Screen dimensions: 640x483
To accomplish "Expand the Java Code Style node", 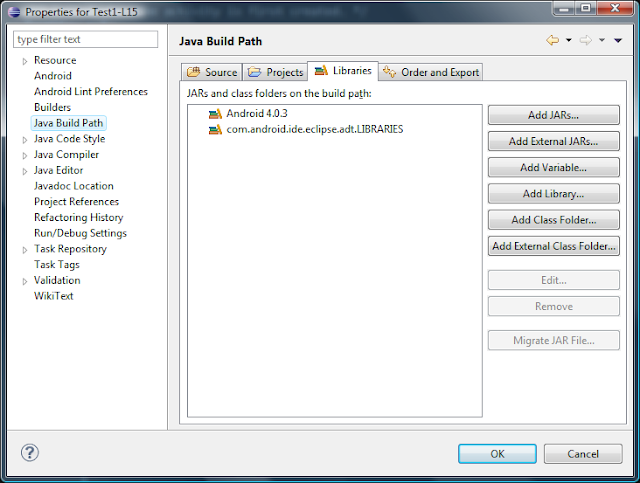I will (25, 140).
